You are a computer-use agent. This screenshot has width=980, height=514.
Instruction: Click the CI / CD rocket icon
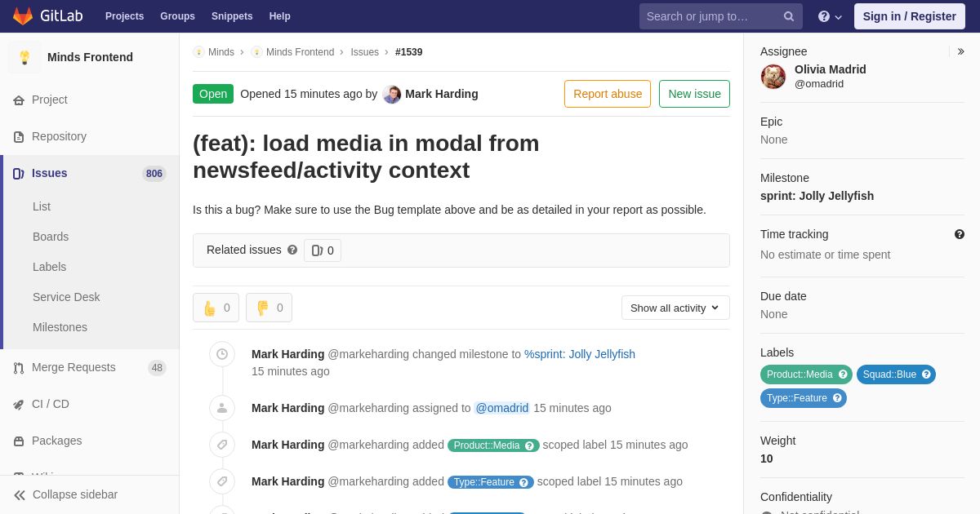coord(19,405)
